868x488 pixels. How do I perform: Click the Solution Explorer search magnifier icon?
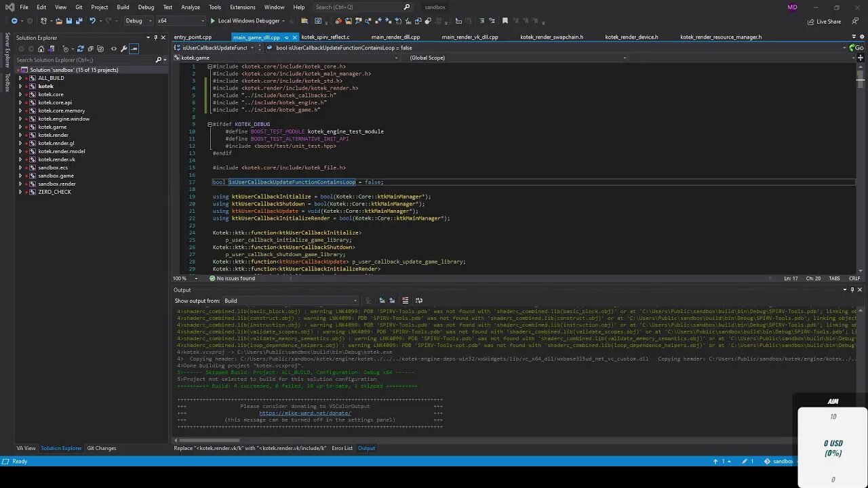point(159,60)
